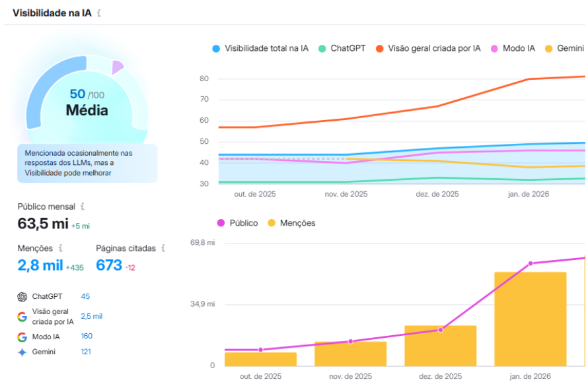This screenshot has height=386, width=588.
Task: Click info icon next to Visibilidade na IA
Action: tap(99, 13)
